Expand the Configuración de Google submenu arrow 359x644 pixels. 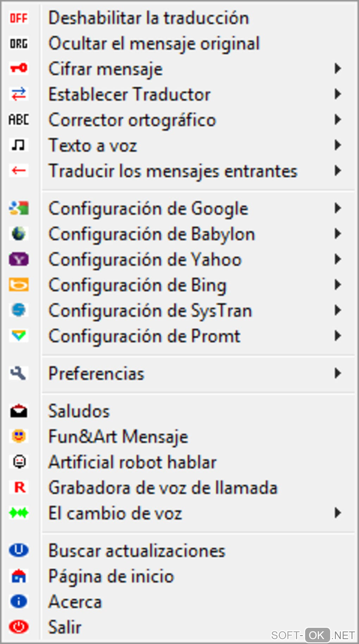point(338,208)
